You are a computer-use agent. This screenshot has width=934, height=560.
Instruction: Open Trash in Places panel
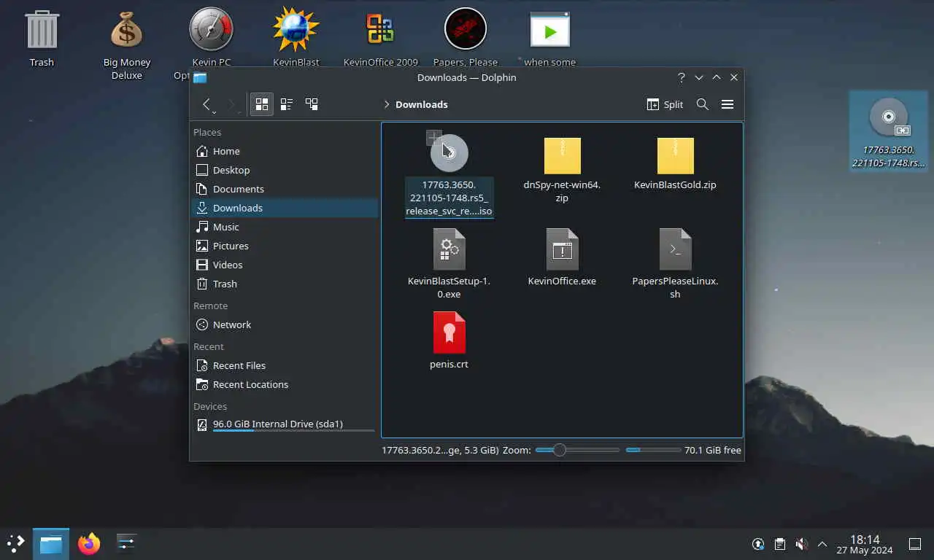pos(284,284)
